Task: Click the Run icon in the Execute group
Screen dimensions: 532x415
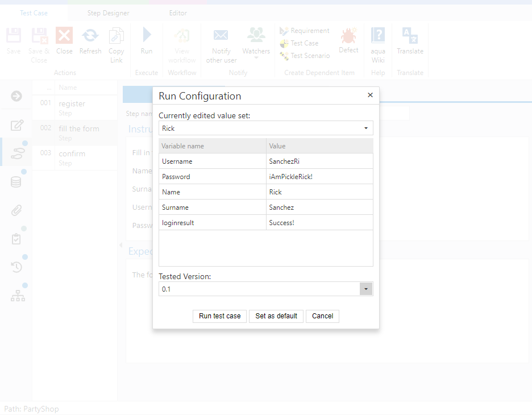Action: coord(147,35)
